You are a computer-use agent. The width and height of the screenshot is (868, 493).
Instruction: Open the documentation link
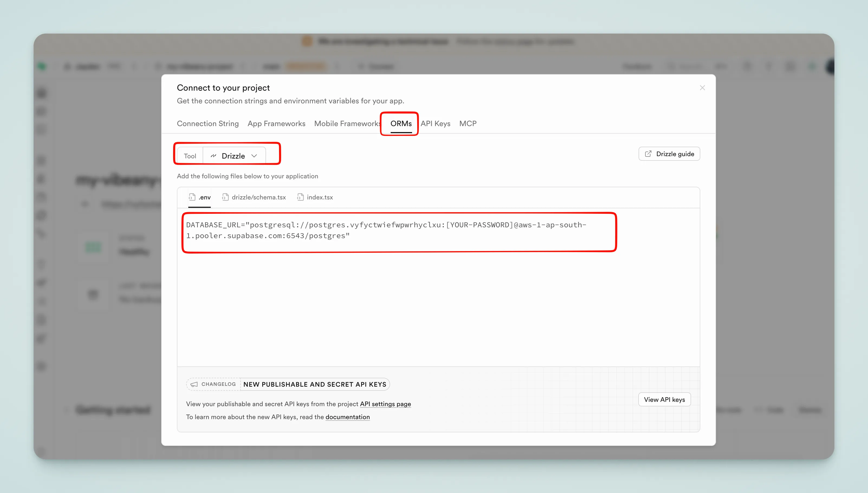pyautogui.click(x=347, y=417)
